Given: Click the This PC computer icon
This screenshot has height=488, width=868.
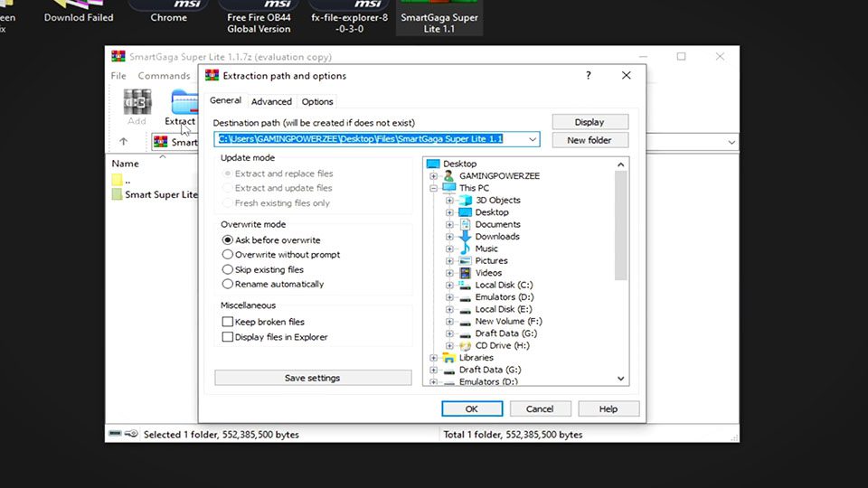Looking at the screenshot, I should [449, 188].
